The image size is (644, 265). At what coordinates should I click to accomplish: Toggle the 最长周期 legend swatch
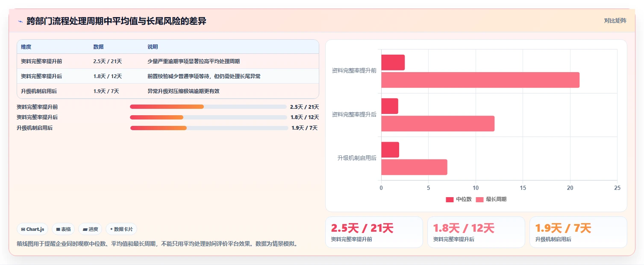[479, 199]
